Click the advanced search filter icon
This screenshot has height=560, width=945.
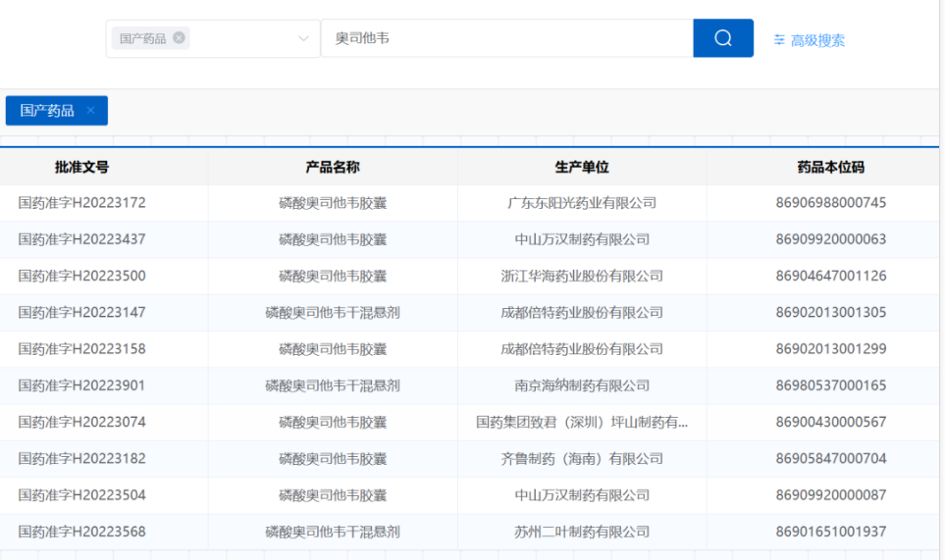[779, 40]
